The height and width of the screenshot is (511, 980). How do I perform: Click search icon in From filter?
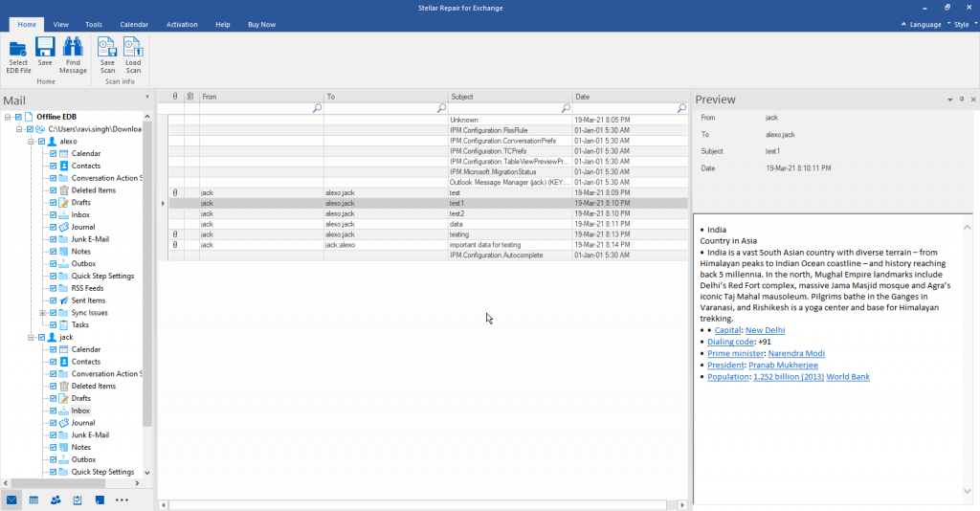click(x=317, y=108)
